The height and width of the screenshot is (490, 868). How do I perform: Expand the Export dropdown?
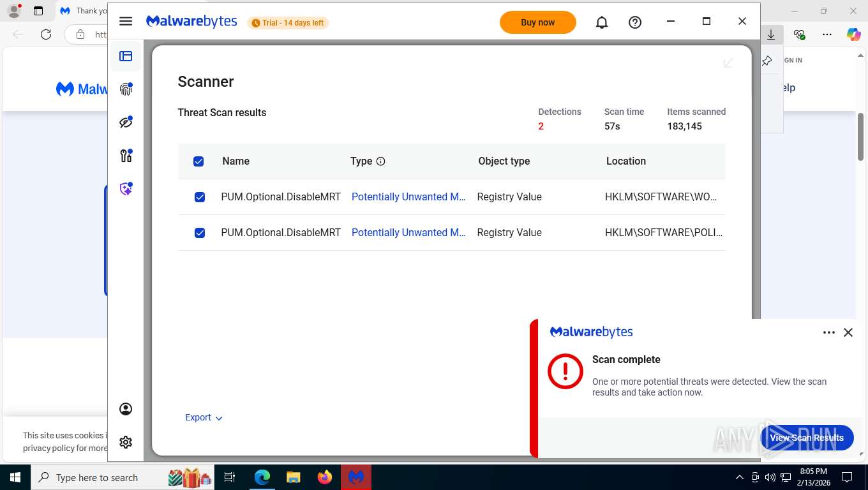pos(204,417)
